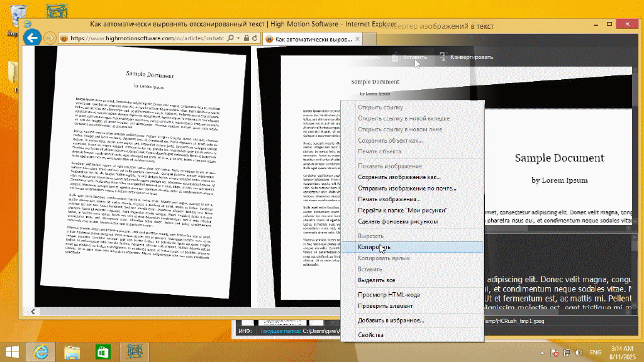This screenshot has width=644, height=362.
Task: Select the tab "Как автоматически выров..."
Action: point(312,39)
